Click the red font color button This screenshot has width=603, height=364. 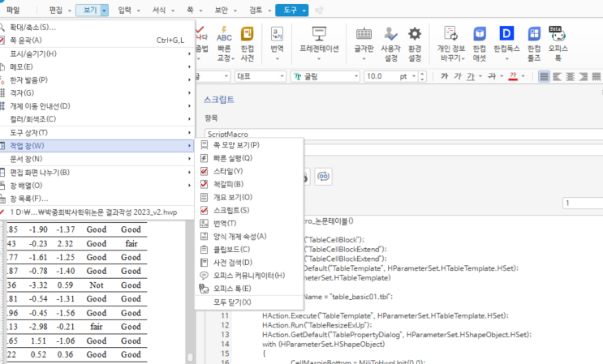point(513,76)
